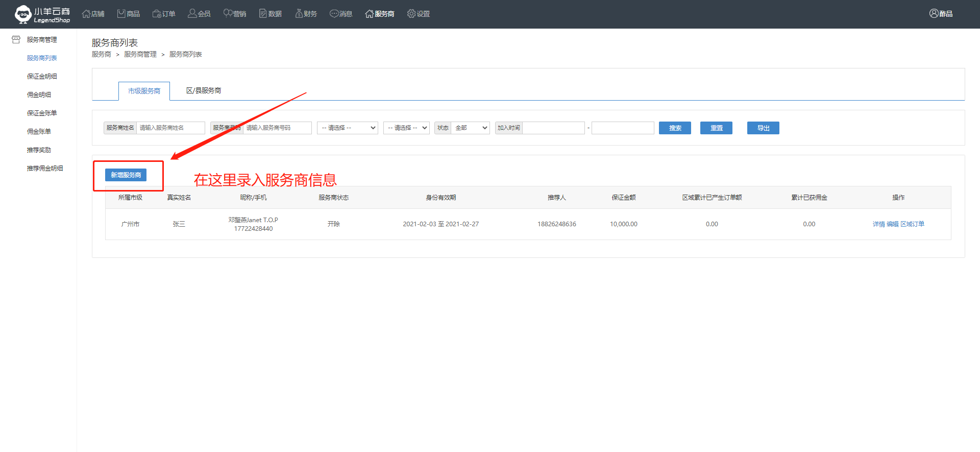Open the 区域订单 link for 张三

point(912,224)
